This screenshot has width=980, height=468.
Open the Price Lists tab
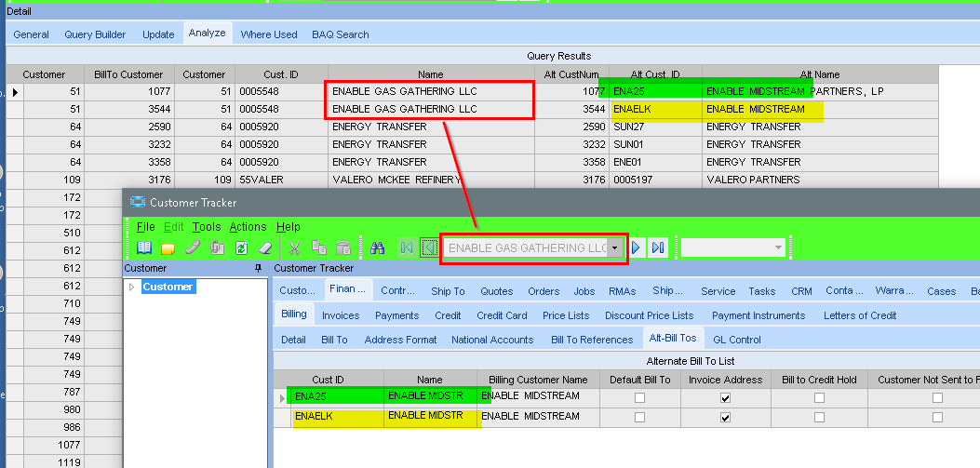[x=566, y=315]
